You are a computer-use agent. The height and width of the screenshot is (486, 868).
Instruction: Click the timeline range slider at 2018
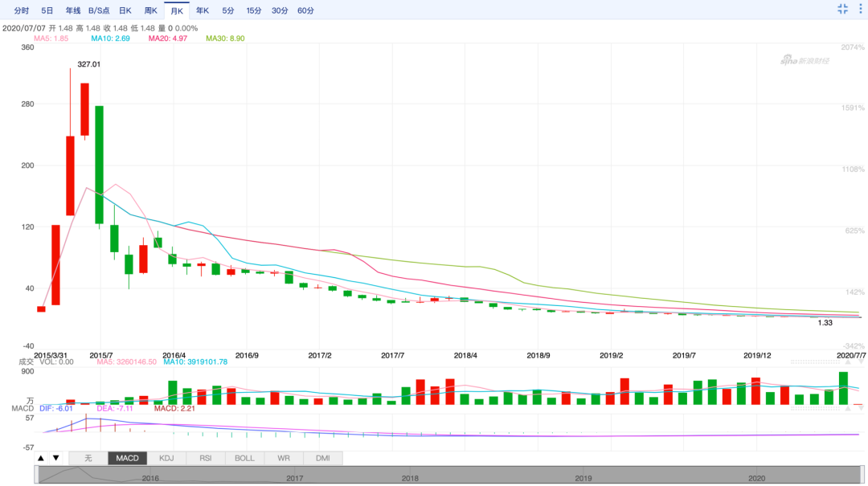tap(410, 476)
